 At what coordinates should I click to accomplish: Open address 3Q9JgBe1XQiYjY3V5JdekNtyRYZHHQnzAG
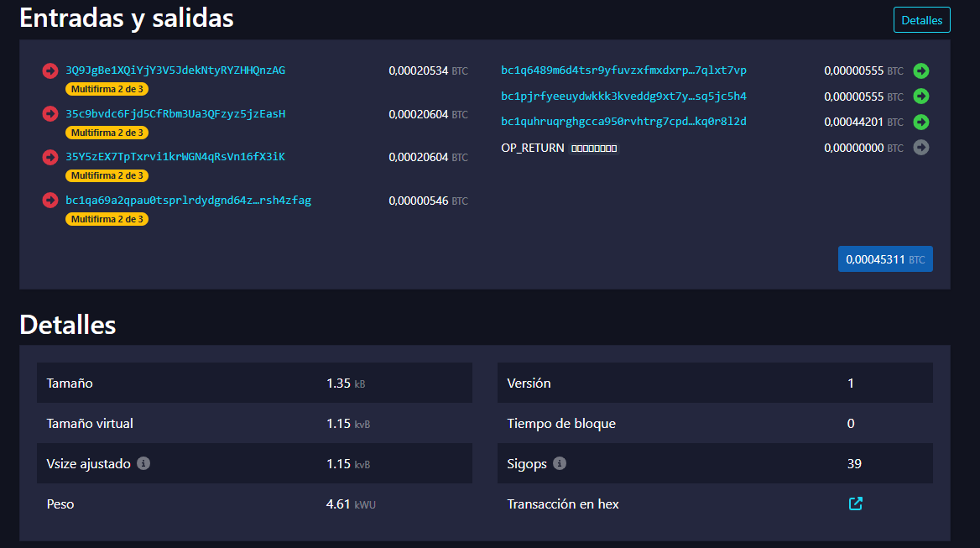175,70
